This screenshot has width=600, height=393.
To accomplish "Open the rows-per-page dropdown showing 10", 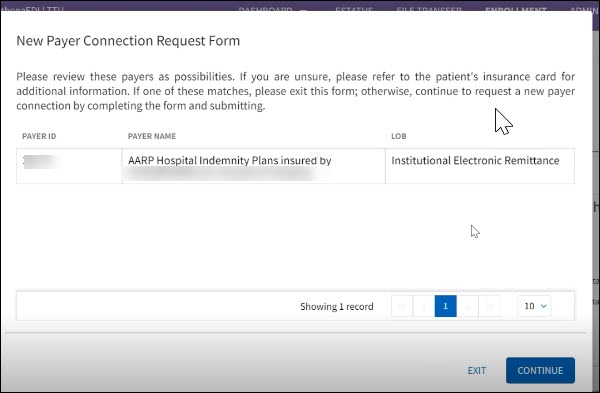I will click(534, 306).
